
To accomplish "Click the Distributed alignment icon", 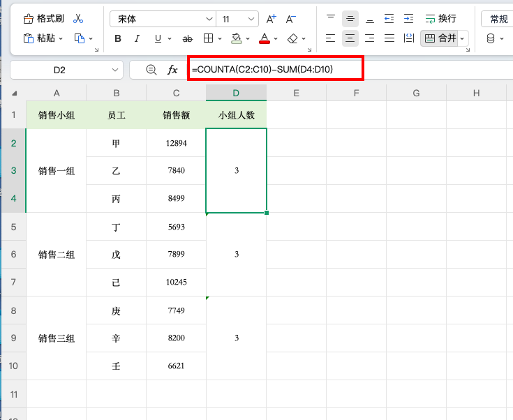I will [x=408, y=38].
